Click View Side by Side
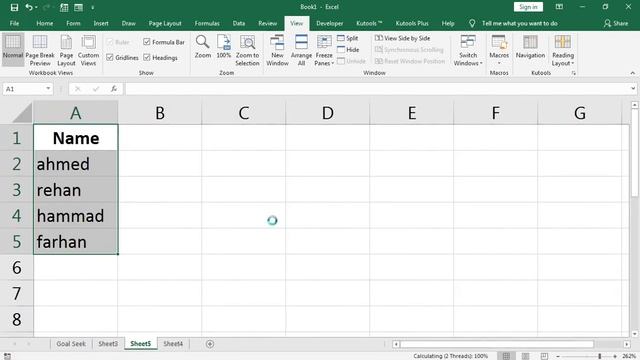This screenshot has width=640, height=360. [402, 38]
